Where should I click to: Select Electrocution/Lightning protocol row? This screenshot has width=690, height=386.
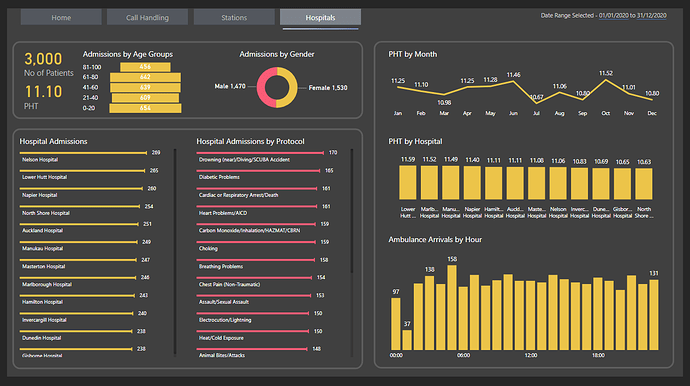point(260,317)
